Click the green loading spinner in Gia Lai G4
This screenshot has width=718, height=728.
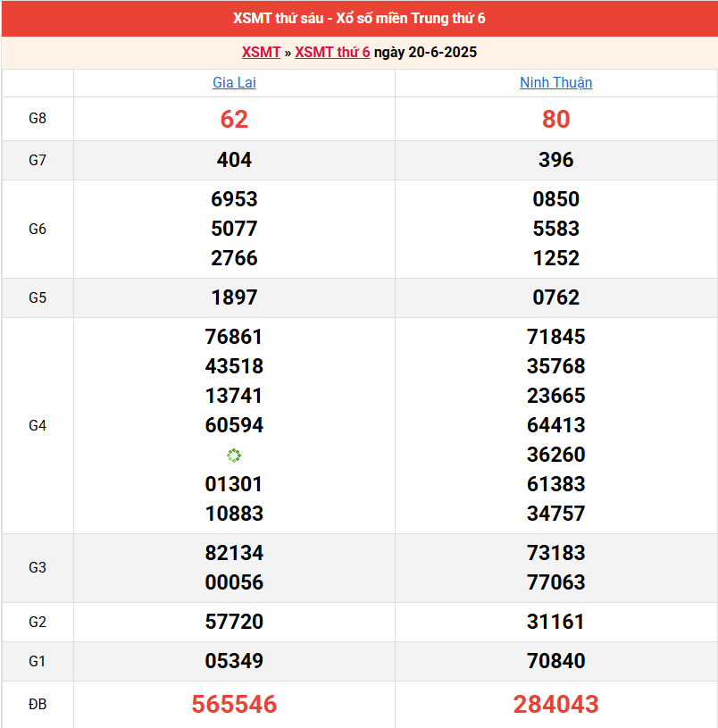click(234, 456)
